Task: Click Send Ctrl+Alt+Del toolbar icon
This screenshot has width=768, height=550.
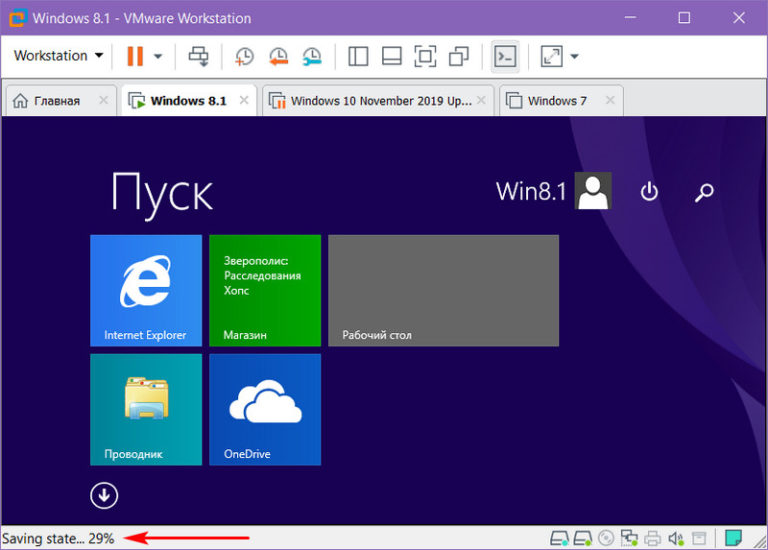Action: 199,56
